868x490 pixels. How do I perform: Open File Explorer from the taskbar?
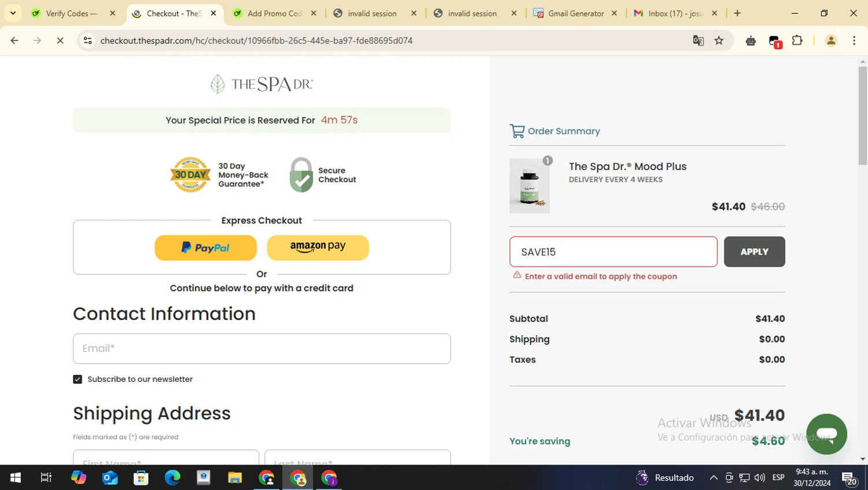click(x=235, y=478)
